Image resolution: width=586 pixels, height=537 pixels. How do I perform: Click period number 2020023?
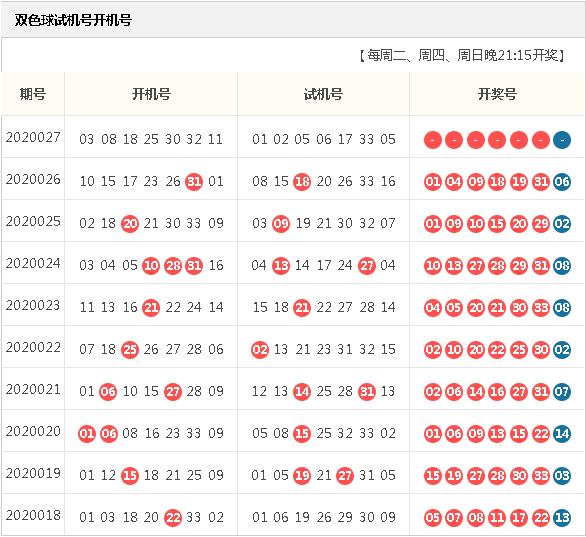pyautogui.click(x=33, y=305)
